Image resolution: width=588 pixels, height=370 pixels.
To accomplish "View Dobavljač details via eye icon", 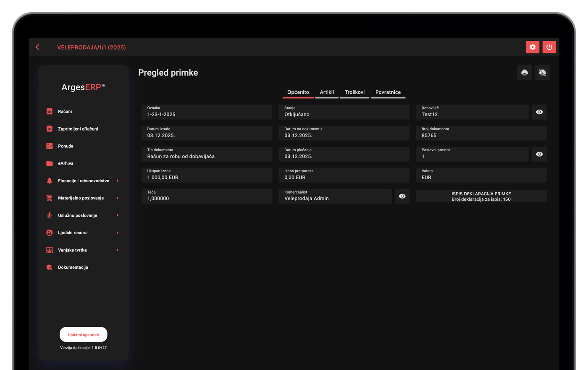I will pyautogui.click(x=539, y=112).
